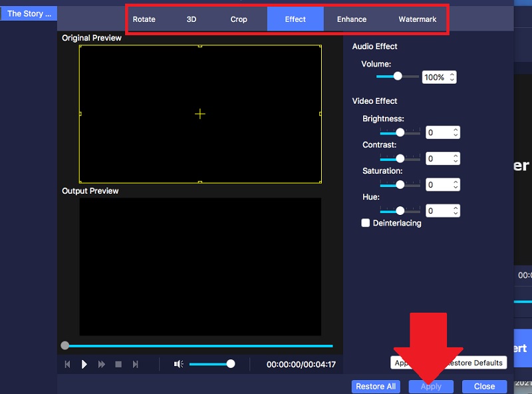Close the edit dialog

point(484,387)
